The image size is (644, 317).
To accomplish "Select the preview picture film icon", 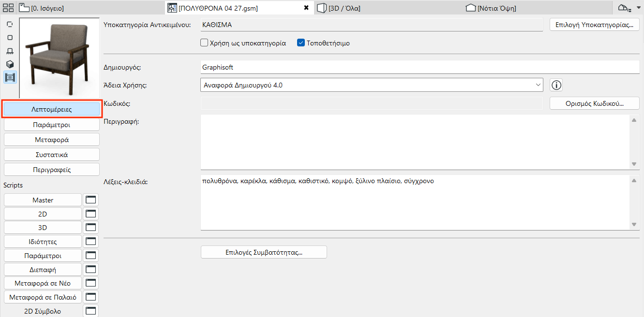I will pos(10,77).
